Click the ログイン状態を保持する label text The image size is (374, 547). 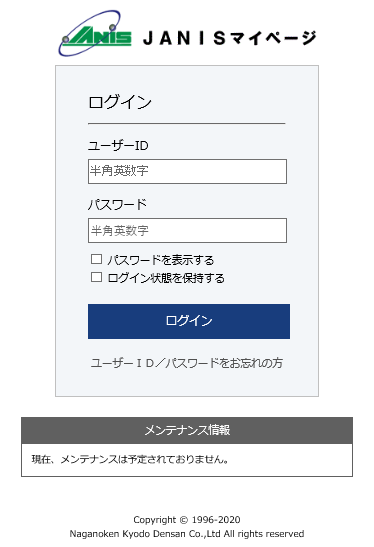(x=166, y=278)
